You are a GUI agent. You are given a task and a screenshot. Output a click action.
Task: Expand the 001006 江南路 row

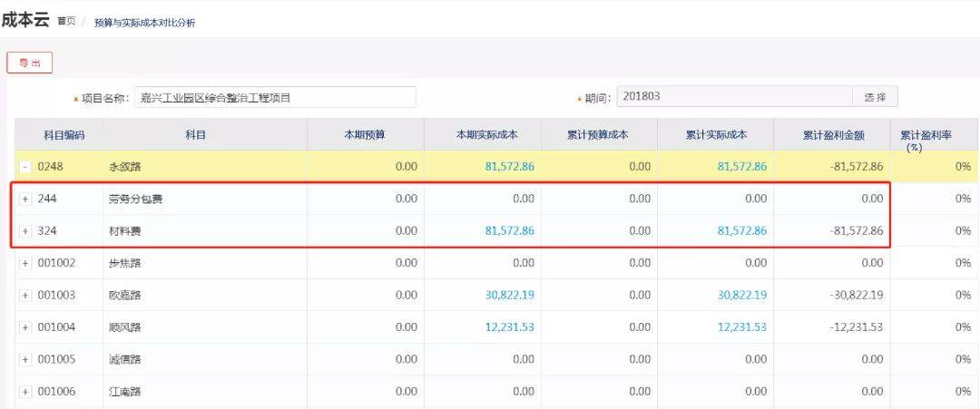coord(25,392)
